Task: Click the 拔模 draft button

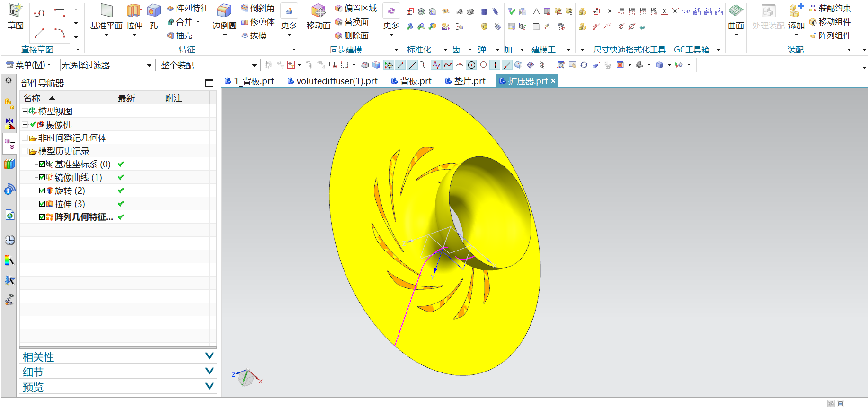Action: click(254, 35)
